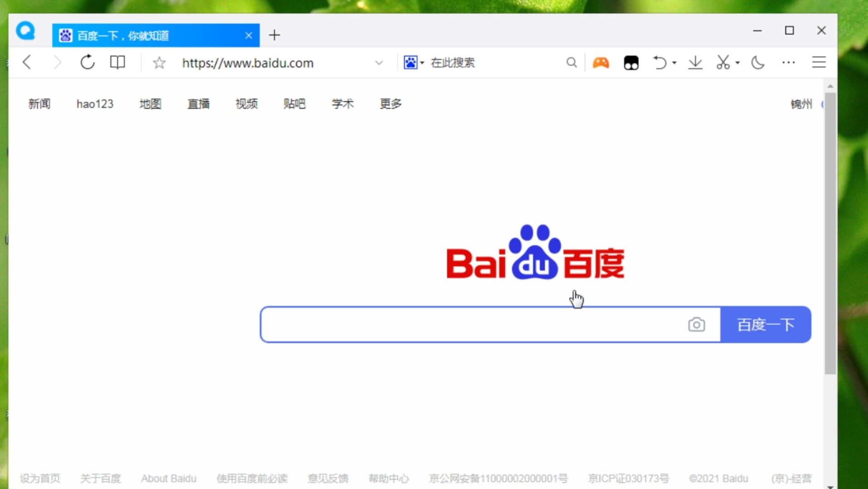Click the Baidu logo image
The image size is (868, 489).
[x=535, y=252]
